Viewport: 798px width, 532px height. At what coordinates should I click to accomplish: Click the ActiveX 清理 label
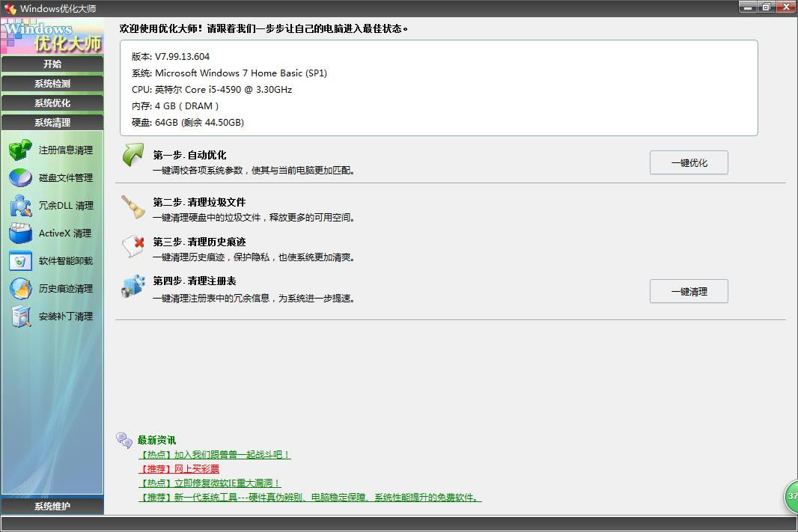point(65,233)
